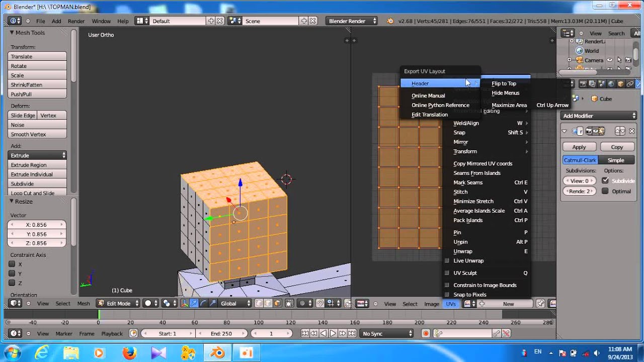The height and width of the screenshot is (362, 644).
Task: Click the red record keyframe button
Action: pyautogui.click(x=426, y=333)
